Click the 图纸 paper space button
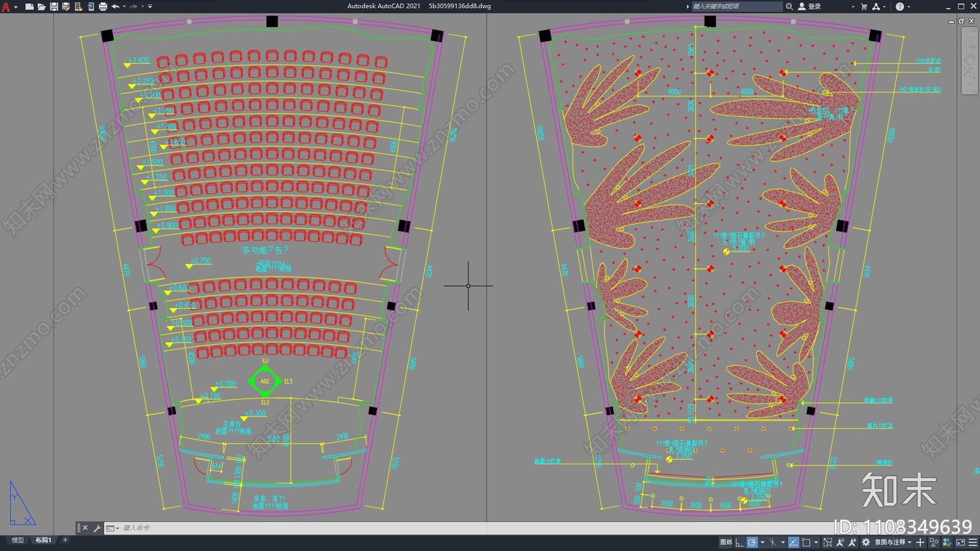980x551 pixels. [x=726, y=542]
